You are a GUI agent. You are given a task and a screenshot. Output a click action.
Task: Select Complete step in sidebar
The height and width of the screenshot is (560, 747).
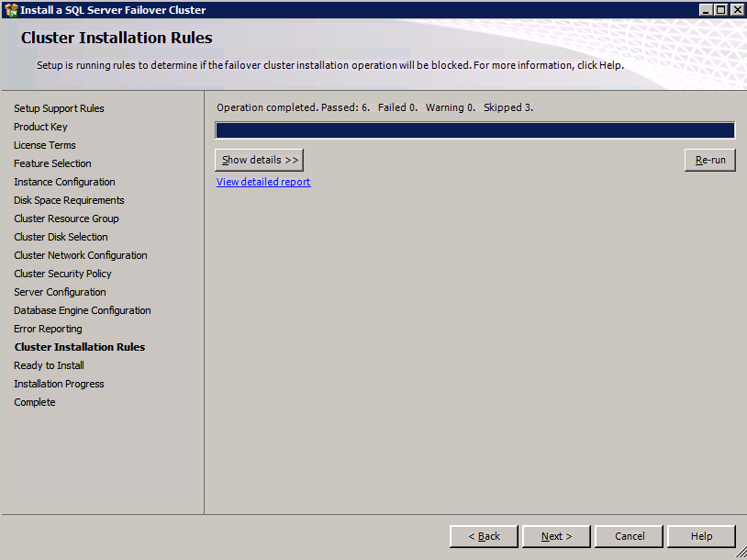[35, 402]
